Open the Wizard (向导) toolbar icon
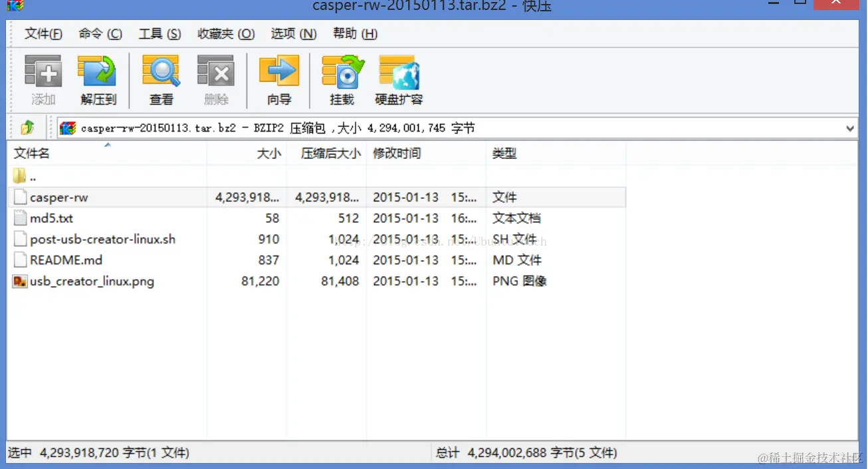Screen dimensions: 868x469 click(279, 72)
